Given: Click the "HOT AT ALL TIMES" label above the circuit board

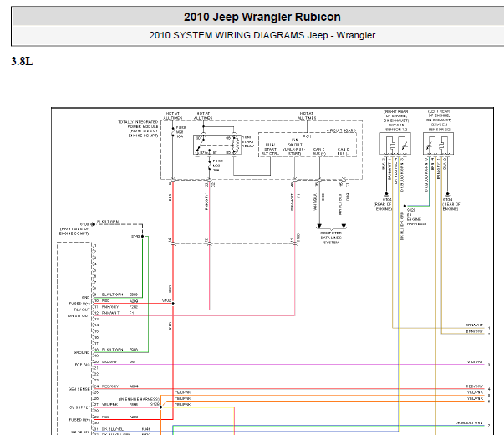Looking at the screenshot, I should (x=306, y=115).
